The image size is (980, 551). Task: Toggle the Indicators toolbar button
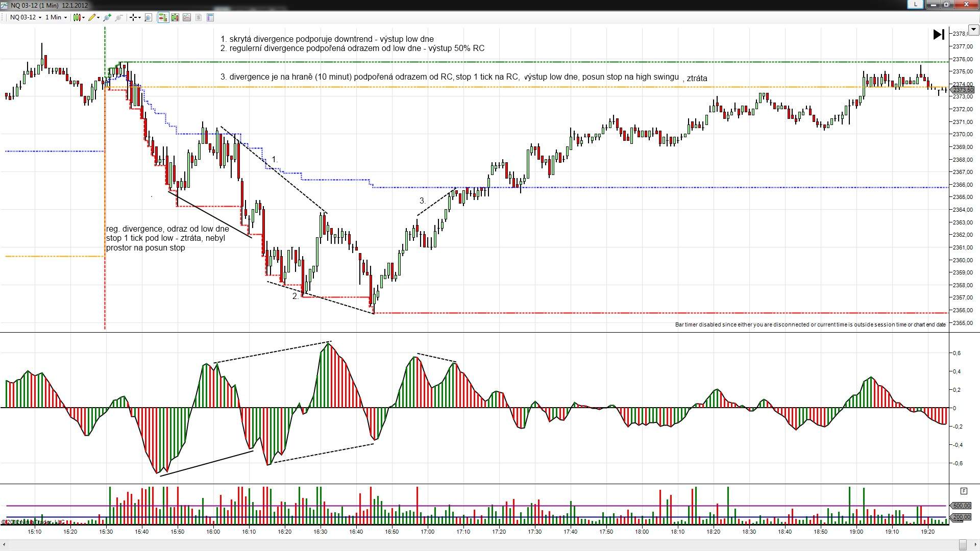[x=187, y=17]
